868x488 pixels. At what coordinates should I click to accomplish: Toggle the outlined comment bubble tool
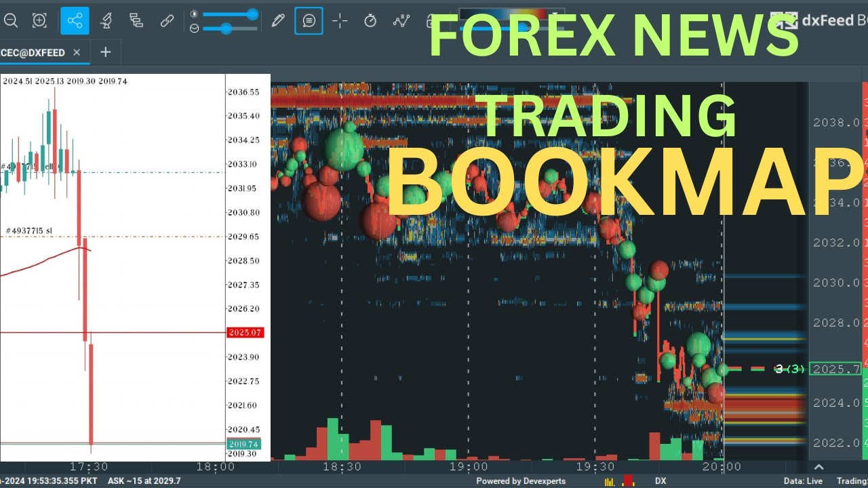pos(309,21)
